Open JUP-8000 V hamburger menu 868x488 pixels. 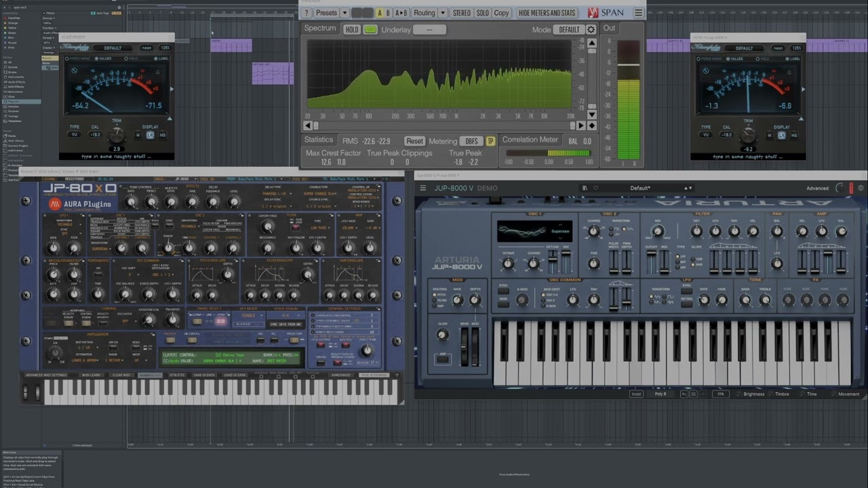pos(423,188)
